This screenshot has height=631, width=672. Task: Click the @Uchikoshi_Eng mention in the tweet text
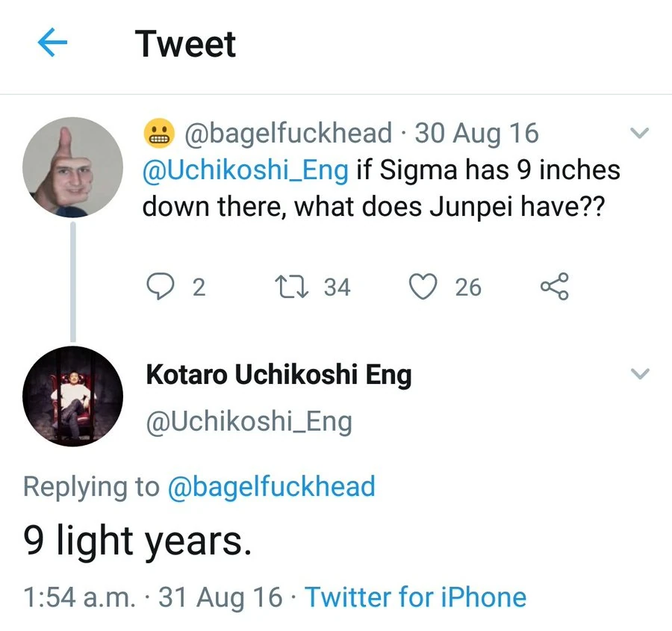coord(246,170)
